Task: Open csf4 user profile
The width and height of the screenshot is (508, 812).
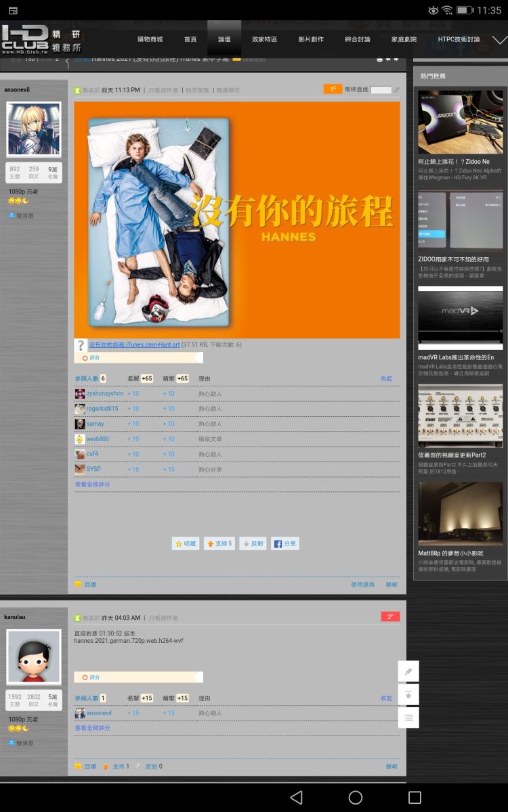Action: [x=92, y=454]
